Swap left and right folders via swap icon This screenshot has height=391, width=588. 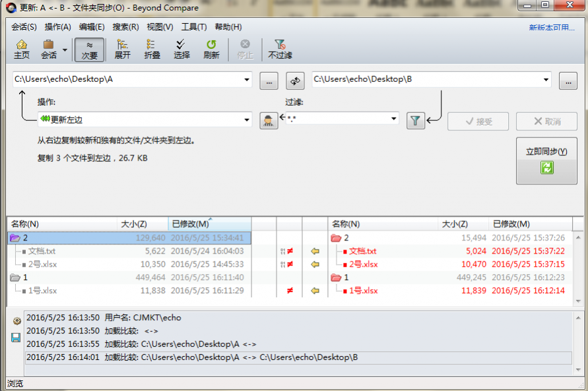tap(294, 80)
